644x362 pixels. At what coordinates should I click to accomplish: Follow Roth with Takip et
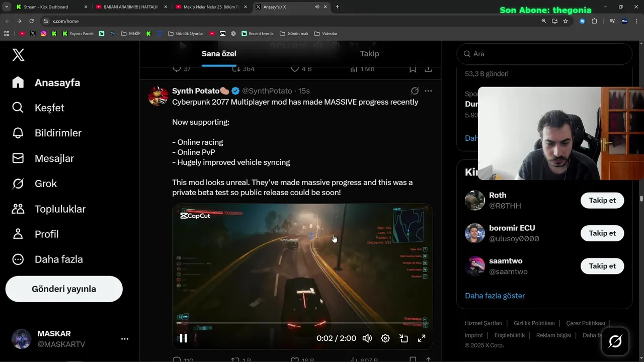click(602, 200)
